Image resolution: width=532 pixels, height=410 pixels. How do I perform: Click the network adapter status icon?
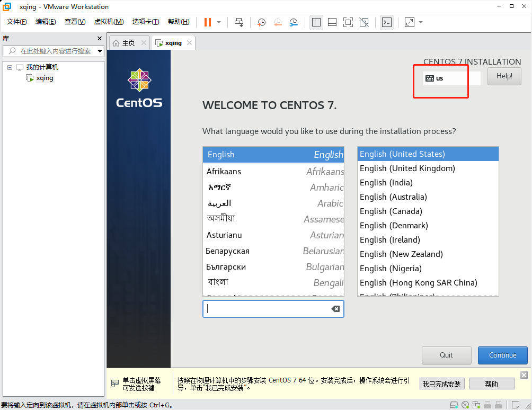point(476,405)
